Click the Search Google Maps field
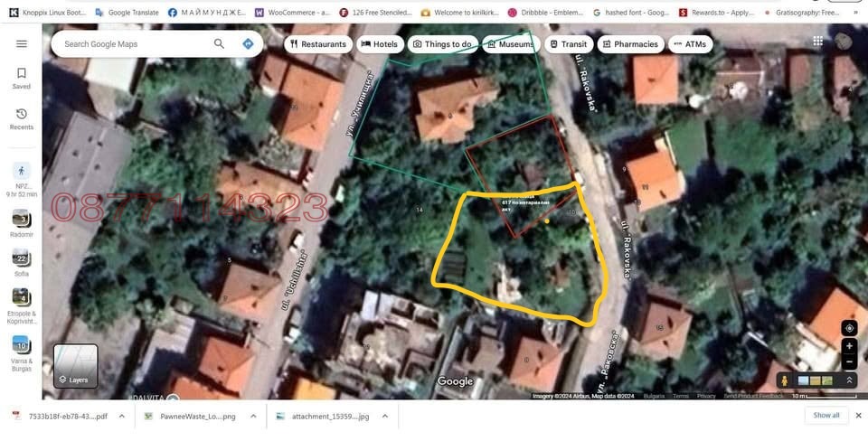This screenshot has width=868, height=441. [136, 43]
